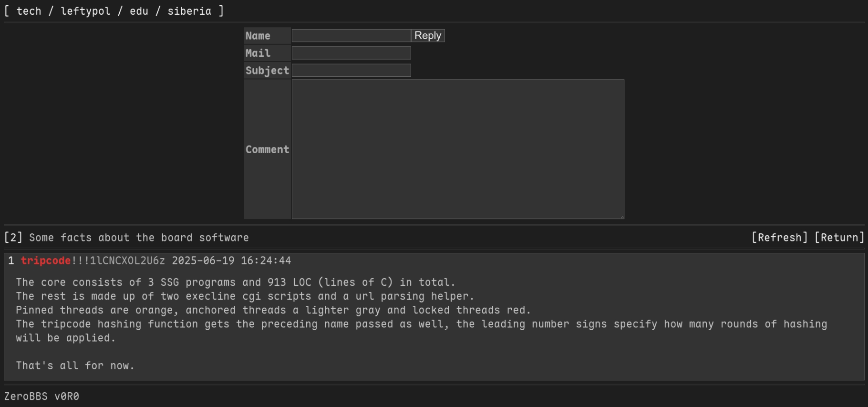Focus the Mail text field
The height and width of the screenshot is (407, 868).
[x=351, y=53]
